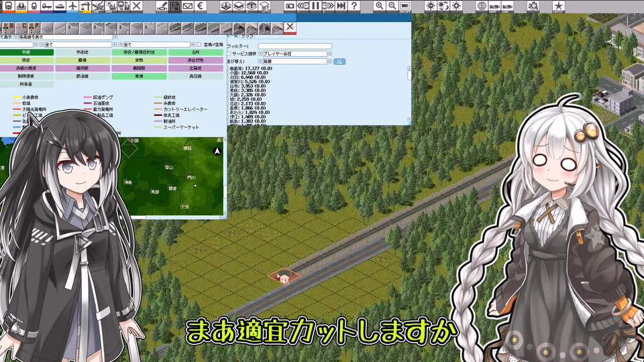Image resolution: width=644 pixels, height=362 pixels.
Task: Toggle the 郵便 minimap overlay button
Action: pos(83,60)
